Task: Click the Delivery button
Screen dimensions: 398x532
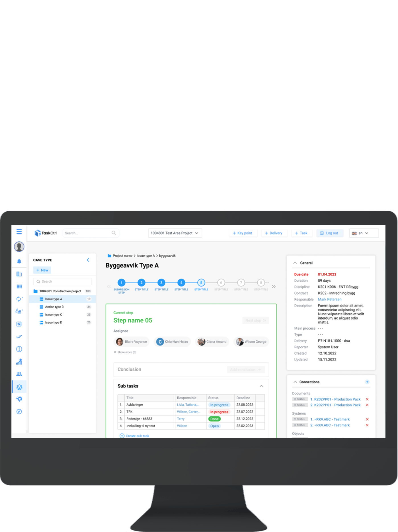Action: 274,233
